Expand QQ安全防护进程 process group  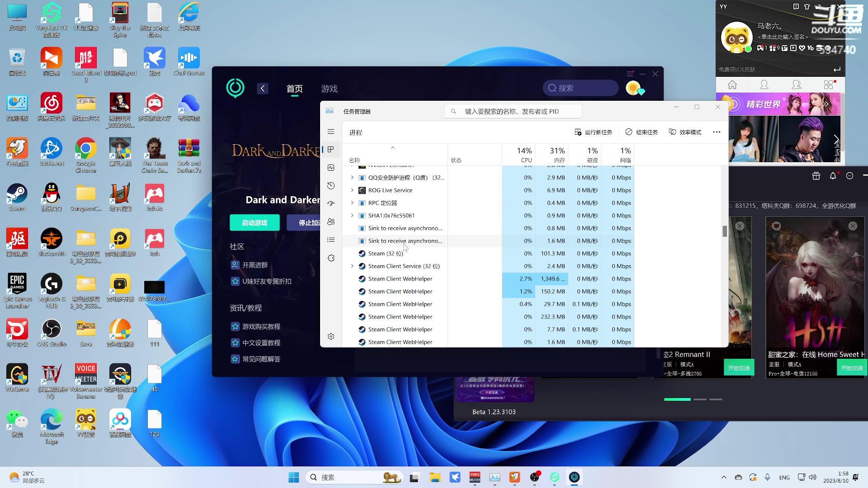tap(352, 178)
